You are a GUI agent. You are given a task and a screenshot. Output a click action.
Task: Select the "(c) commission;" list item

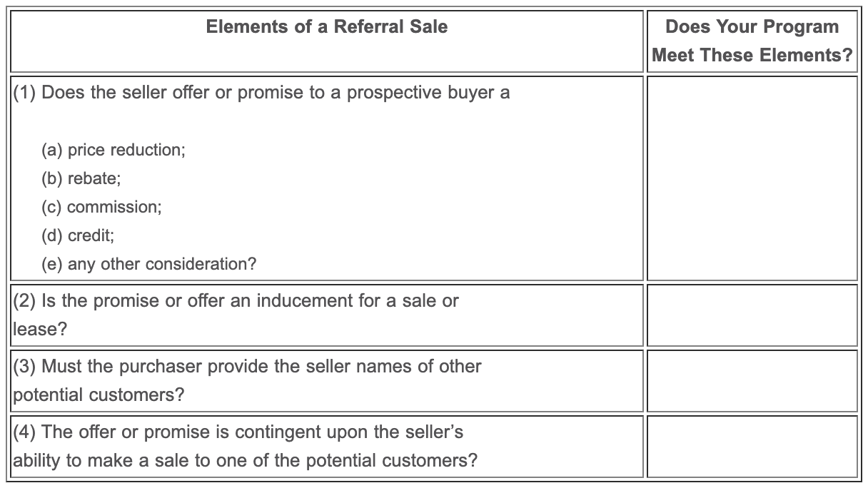[x=101, y=207]
